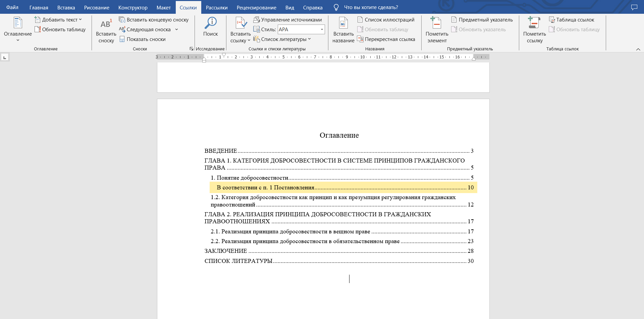
Task: Switch to the Рассылки tab
Action: 217,7
